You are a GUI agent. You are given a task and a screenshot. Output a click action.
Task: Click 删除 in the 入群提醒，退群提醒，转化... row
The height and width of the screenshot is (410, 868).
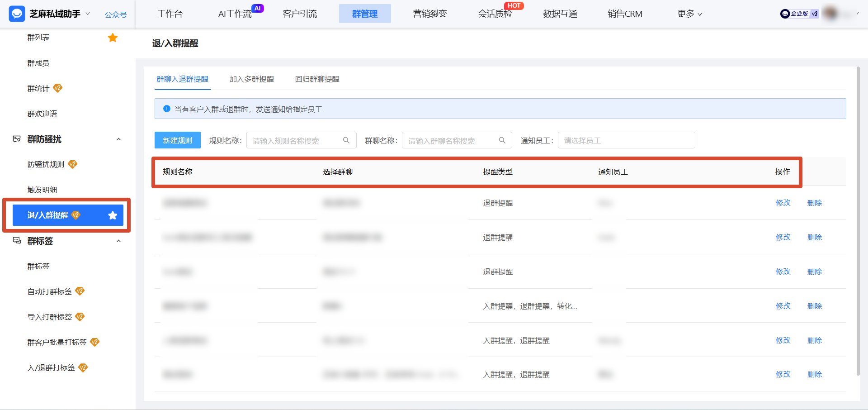815,306
